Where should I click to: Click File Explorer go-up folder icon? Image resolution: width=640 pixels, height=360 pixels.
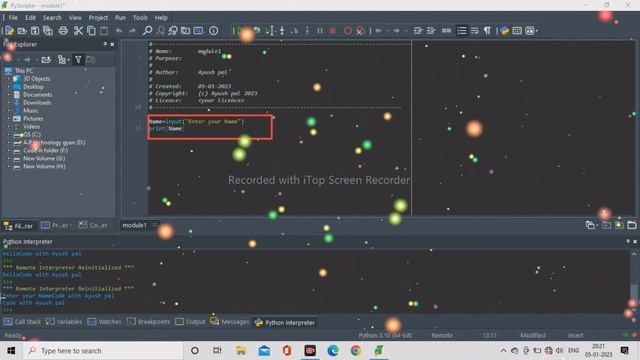pyautogui.click(x=46, y=60)
